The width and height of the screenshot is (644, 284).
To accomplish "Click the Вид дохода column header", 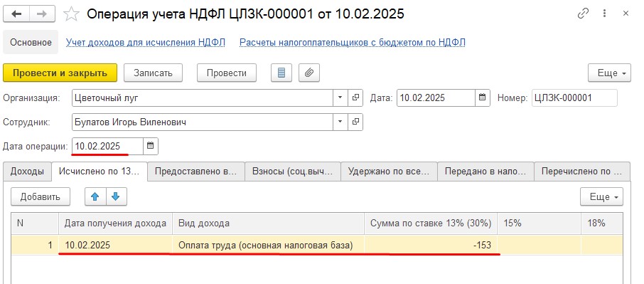I will [268, 223].
